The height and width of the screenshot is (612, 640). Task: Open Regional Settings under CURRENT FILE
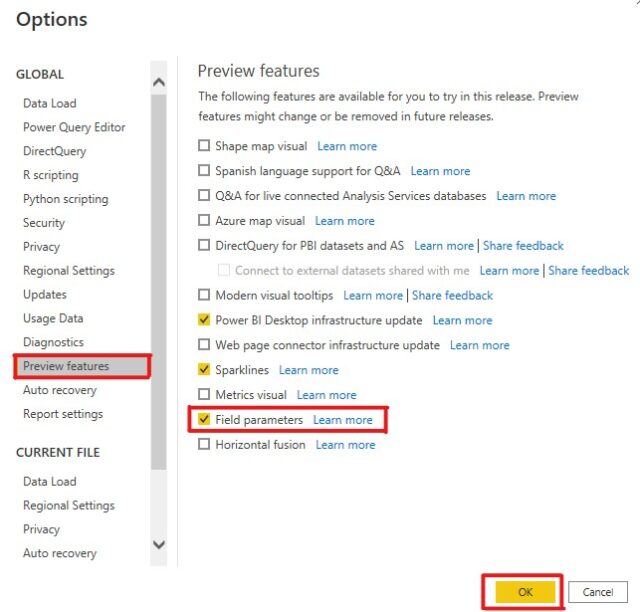(x=69, y=505)
